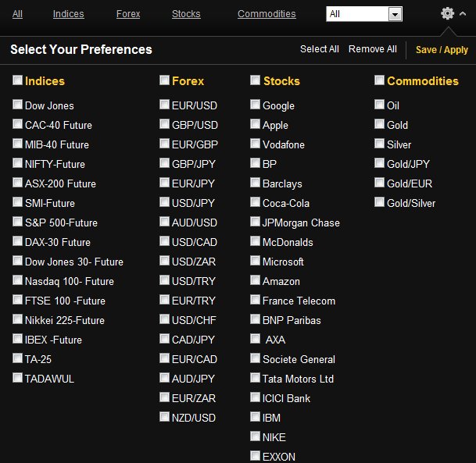Tick the CAC-40 Future checkbox
The height and width of the screenshot is (463, 476).
pyautogui.click(x=18, y=123)
